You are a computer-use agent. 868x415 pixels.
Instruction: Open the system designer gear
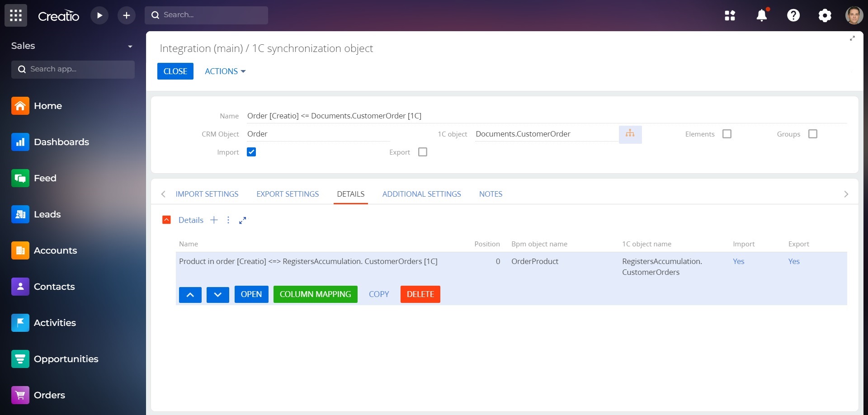[825, 15]
